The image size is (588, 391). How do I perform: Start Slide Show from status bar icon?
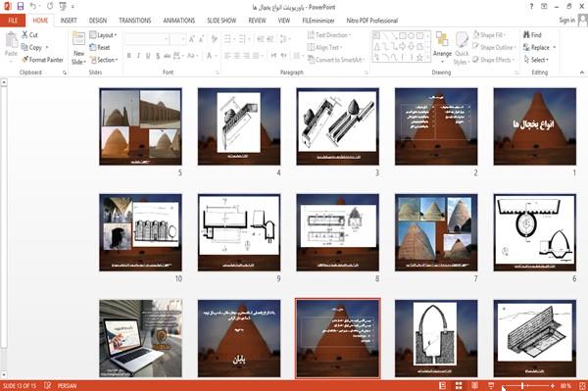491,386
